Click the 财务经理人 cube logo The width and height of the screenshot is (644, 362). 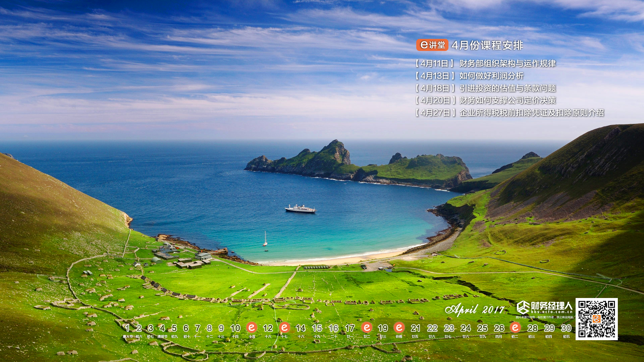(x=523, y=307)
